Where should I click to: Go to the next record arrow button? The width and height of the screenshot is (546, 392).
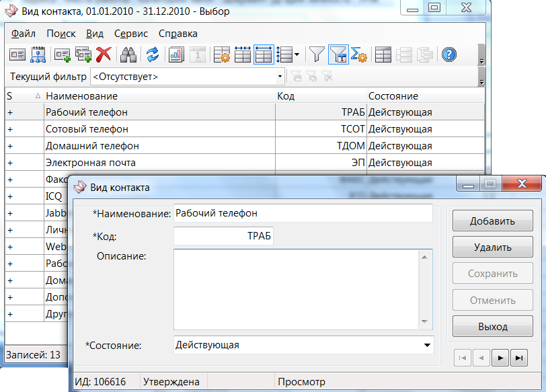point(500,358)
